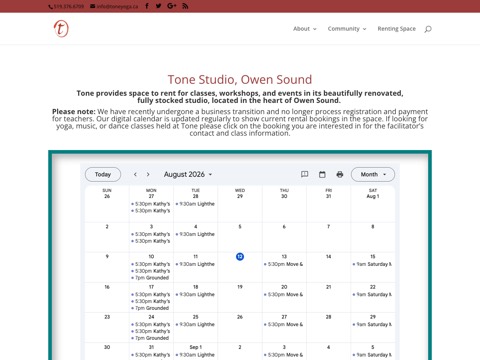Viewport: 480px width, 360px height.
Task: Open the 7pm Grounded event on August 17
Action: click(x=151, y=308)
